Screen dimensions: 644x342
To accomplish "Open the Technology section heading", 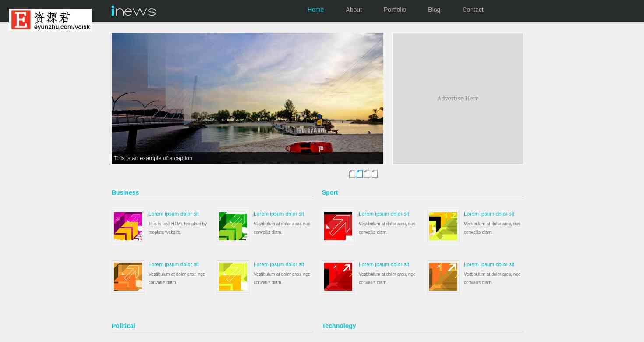I will pyautogui.click(x=339, y=326).
